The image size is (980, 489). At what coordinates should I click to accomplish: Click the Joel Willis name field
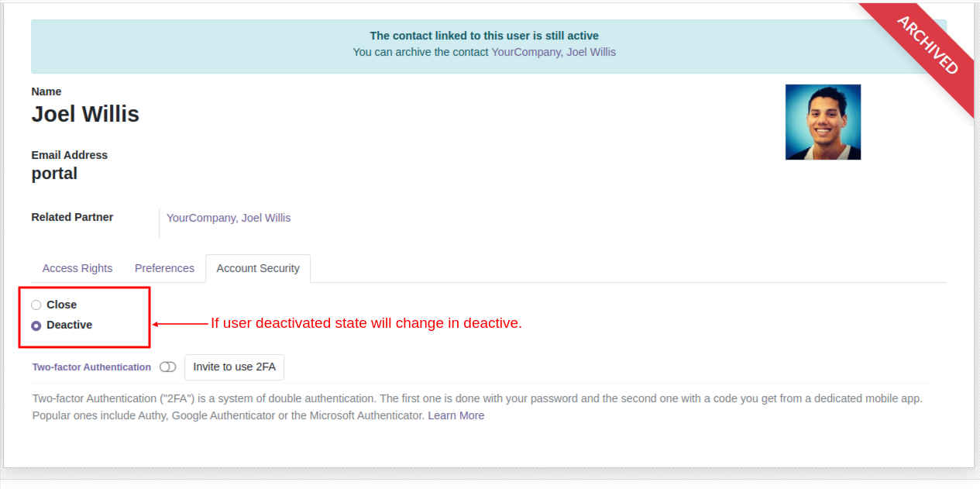click(85, 115)
